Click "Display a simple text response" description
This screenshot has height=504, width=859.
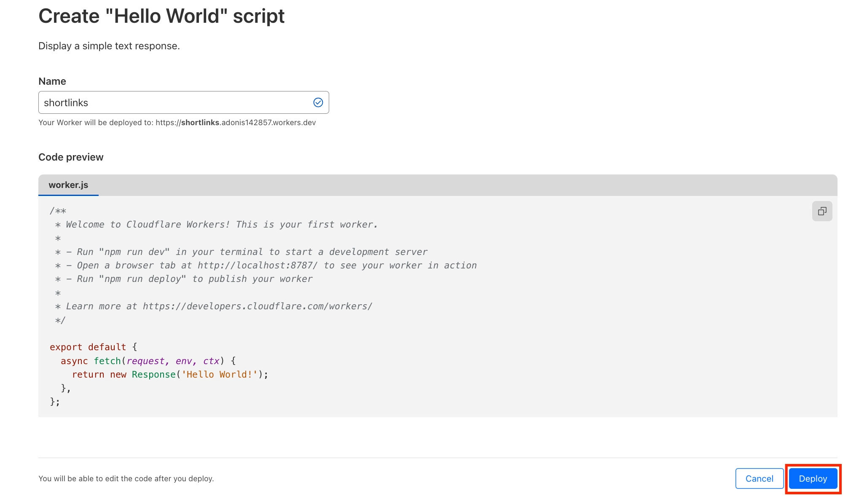109,46
